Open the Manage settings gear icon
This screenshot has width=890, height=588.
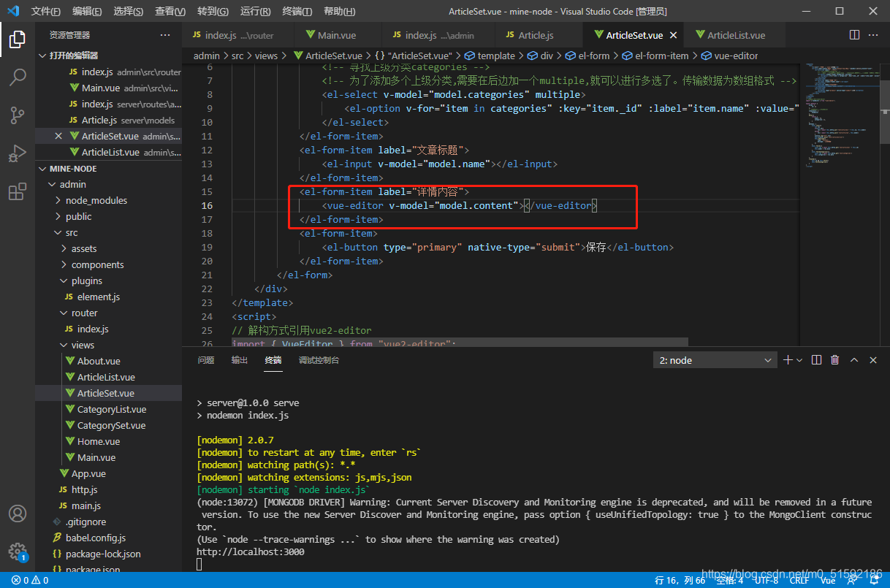[18, 551]
